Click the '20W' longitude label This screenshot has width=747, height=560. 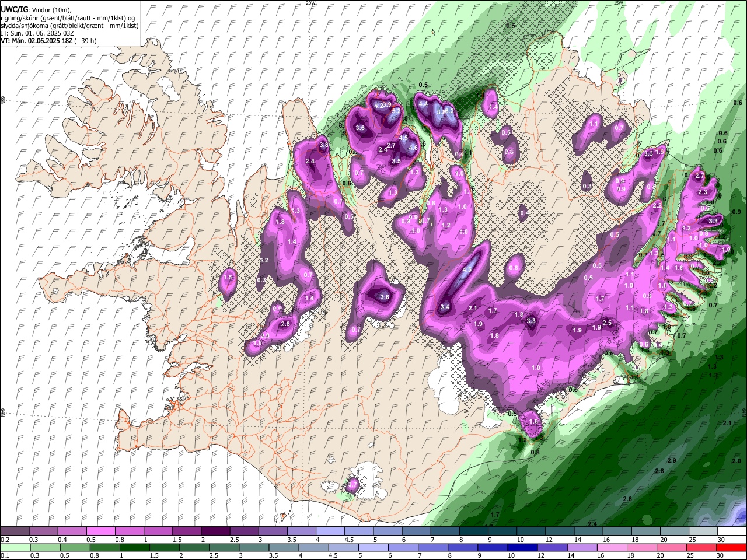pos(310,3)
